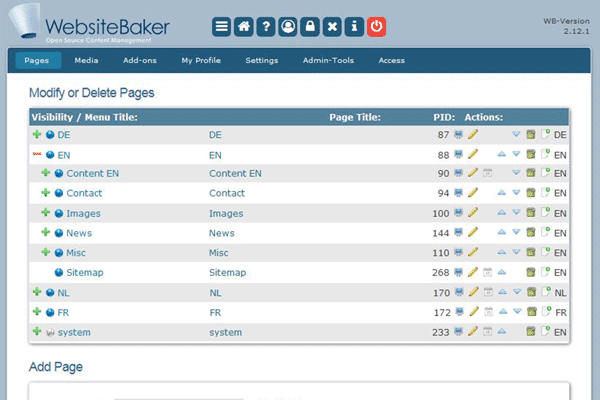Move the Images page up with arrow

point(502,213)
